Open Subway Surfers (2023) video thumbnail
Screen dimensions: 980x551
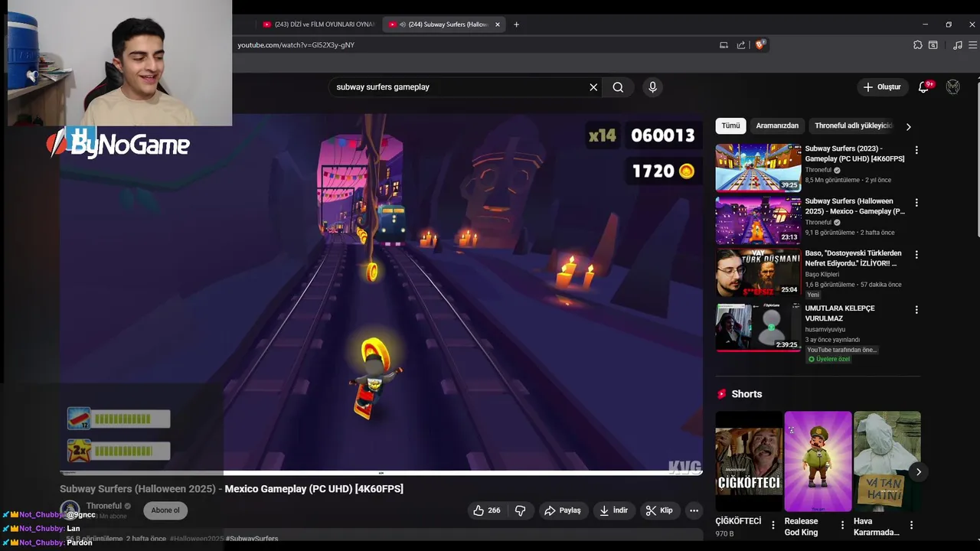pos(758,167)
